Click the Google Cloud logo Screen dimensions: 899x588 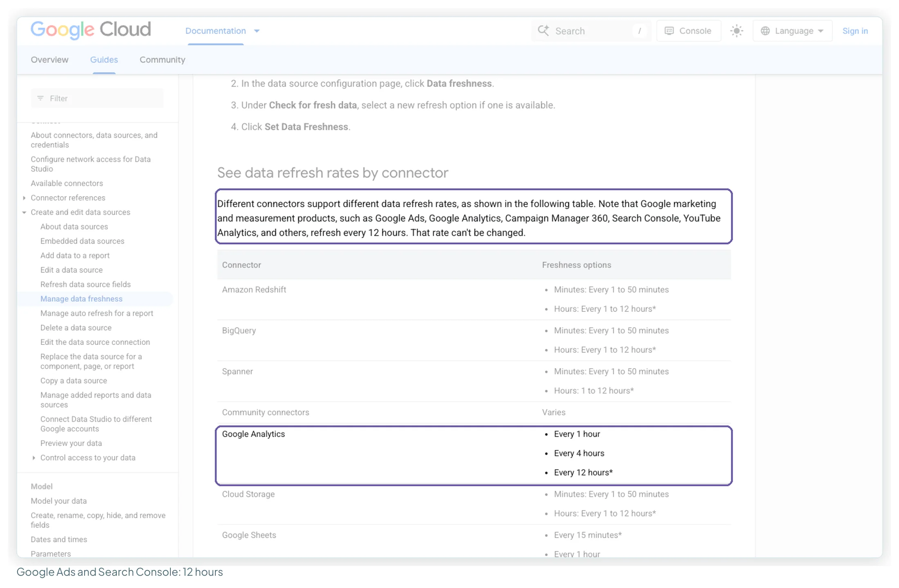click(x=91, y=30)
